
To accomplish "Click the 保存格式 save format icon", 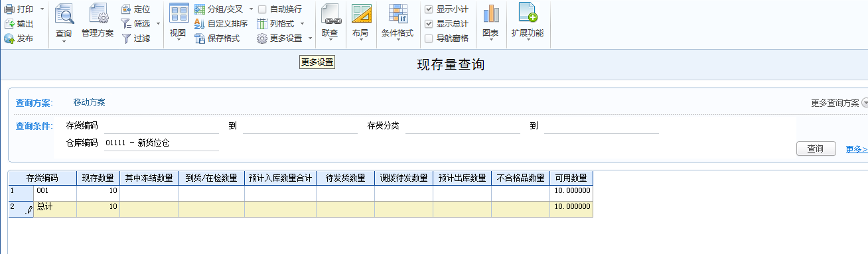I will 200,38.
